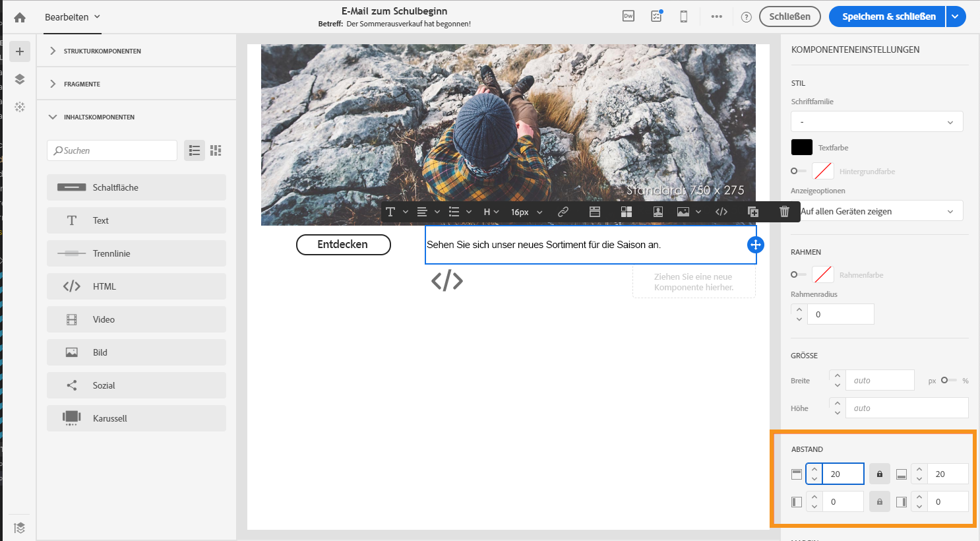Pick the Video component
This screenshot has height=541, width=980.
pyautogui.click(x=137, y=319)
